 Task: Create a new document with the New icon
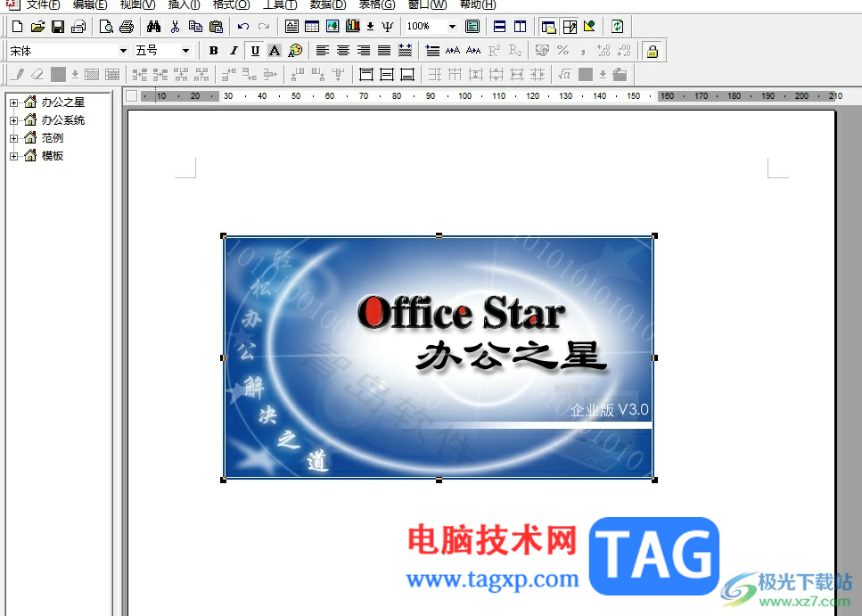[17, 27]
